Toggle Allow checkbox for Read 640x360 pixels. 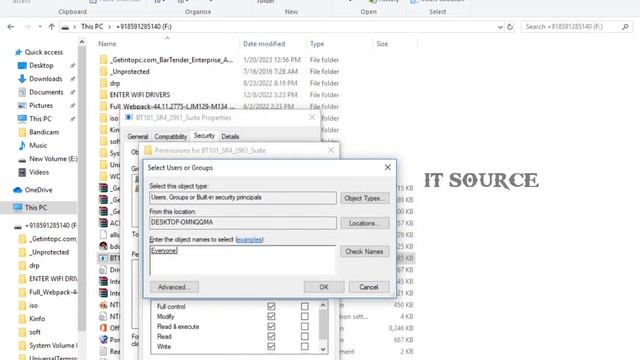(x=271, y=336)
